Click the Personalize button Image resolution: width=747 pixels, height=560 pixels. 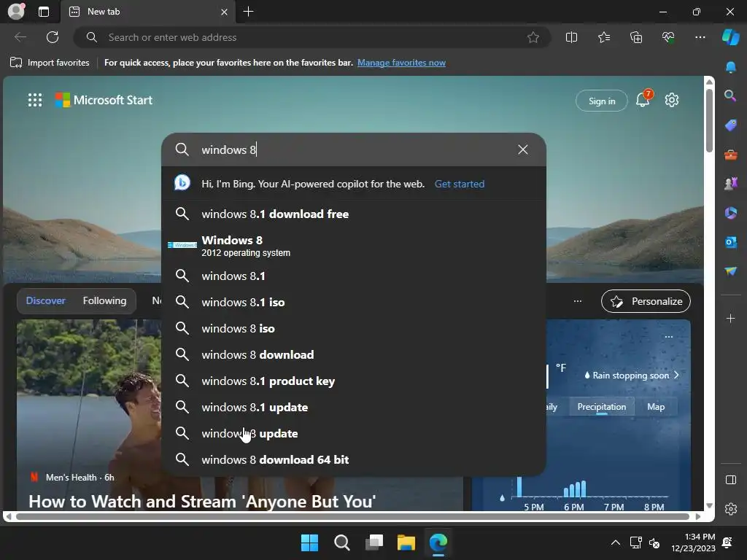point(646,301)
